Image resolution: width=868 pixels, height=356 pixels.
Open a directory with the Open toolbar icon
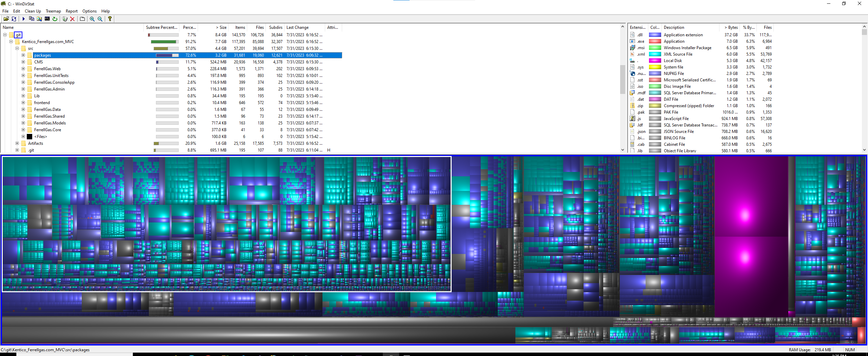[6, 19]
